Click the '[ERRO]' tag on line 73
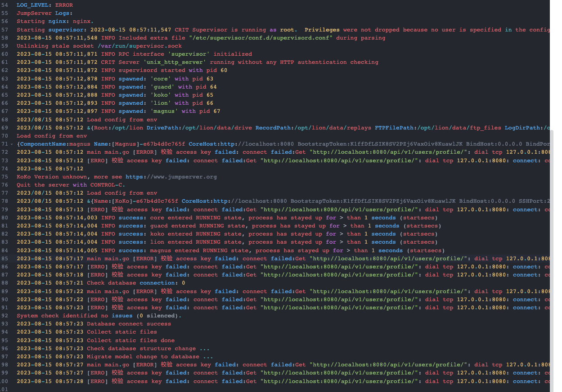 click(98, 160)
